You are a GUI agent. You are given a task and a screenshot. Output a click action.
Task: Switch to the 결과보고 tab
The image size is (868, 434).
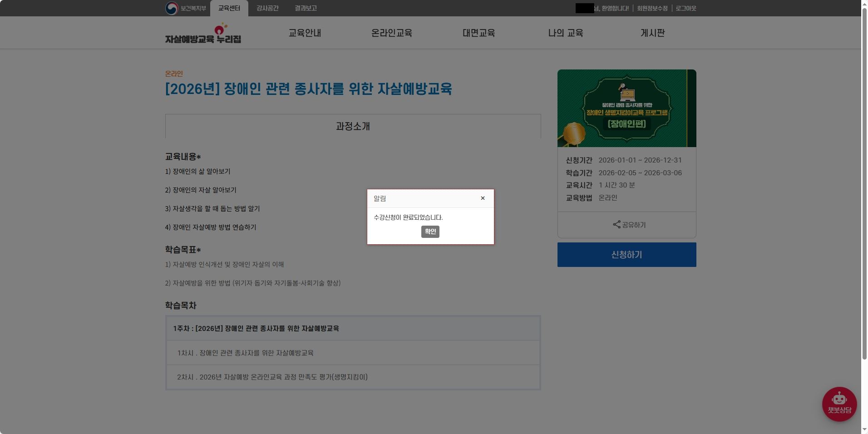pos(306,8)
